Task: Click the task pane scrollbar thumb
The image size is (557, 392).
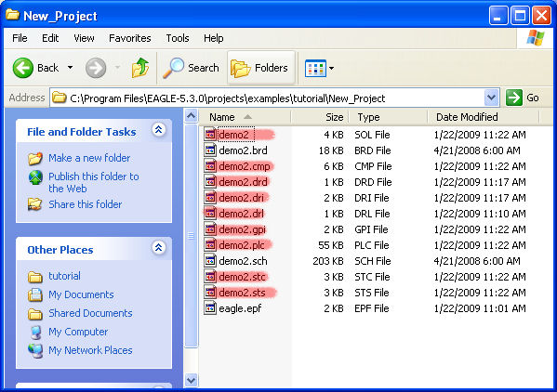Action: (x=191, y=235)
